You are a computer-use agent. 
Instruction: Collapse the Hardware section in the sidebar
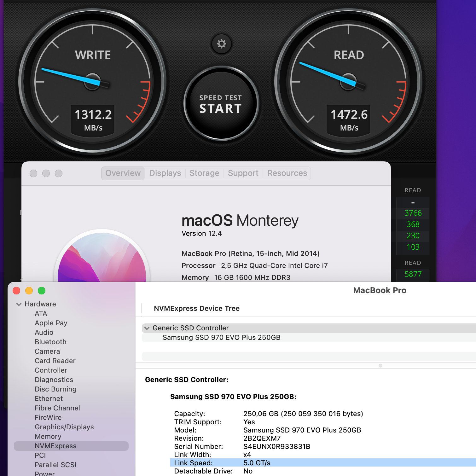[x=19, y=304]
